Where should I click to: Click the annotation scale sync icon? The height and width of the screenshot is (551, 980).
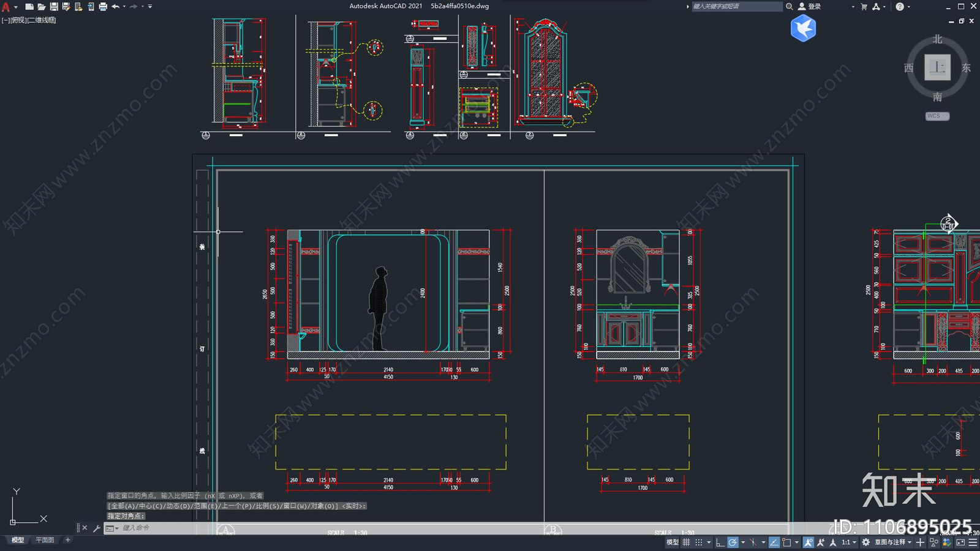832,542
